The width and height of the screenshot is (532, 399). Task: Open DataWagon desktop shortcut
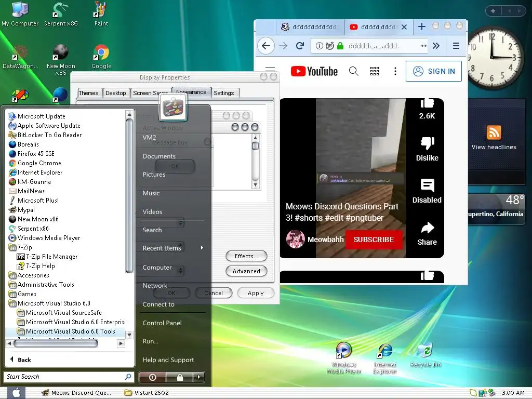tap(20, 57)
